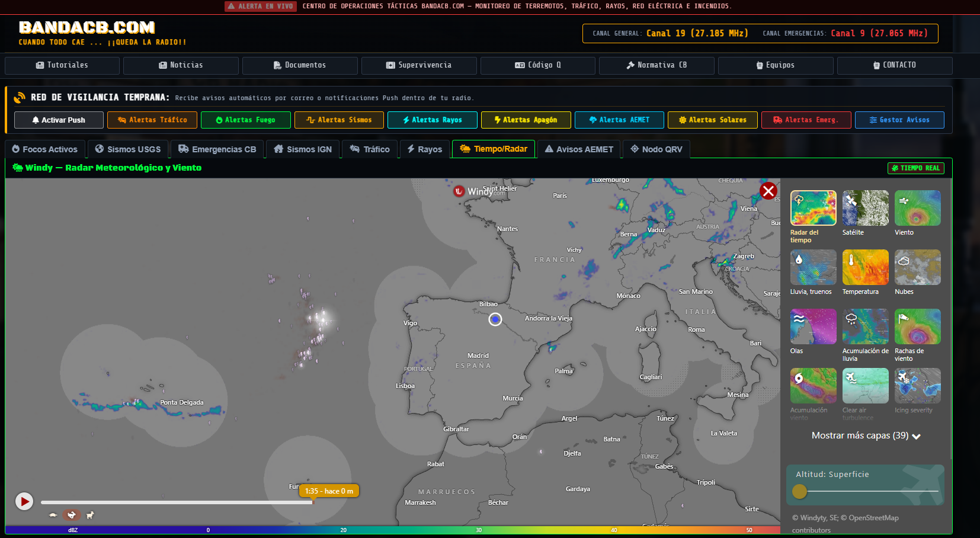Select Rachas de viento layer
The height and width of the screenshot is (538, 980).
[x=917, y=326]
